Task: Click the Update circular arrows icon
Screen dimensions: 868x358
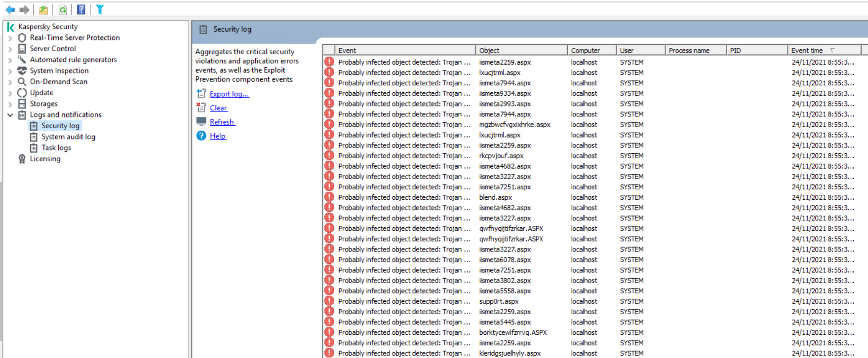Action: [22, 93]
